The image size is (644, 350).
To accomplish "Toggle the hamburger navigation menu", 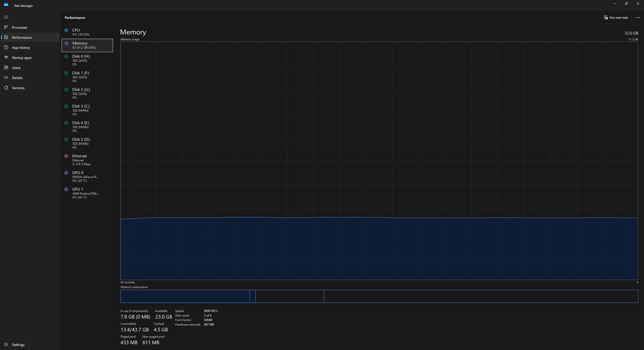I will [x=6, y=17].
